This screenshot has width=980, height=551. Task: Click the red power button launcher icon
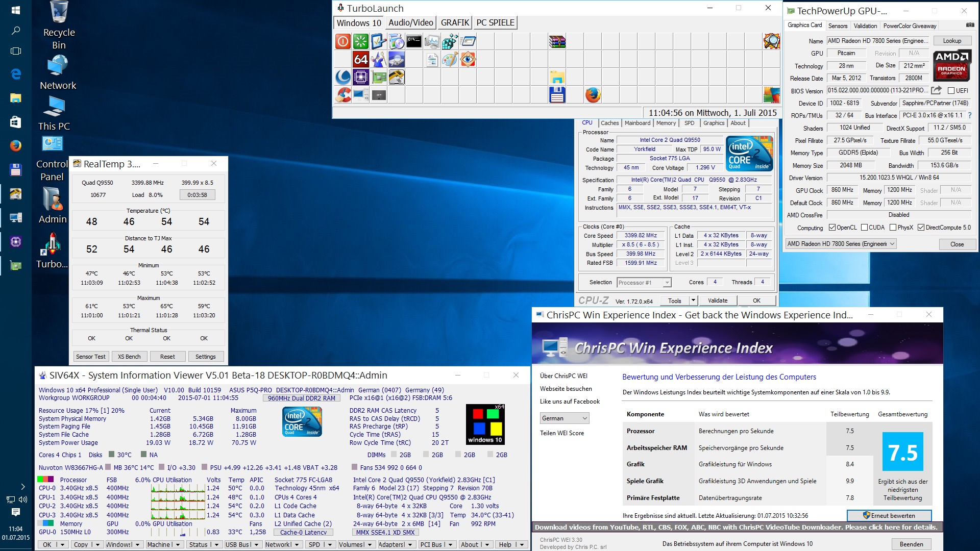click(x=343, y=41)
